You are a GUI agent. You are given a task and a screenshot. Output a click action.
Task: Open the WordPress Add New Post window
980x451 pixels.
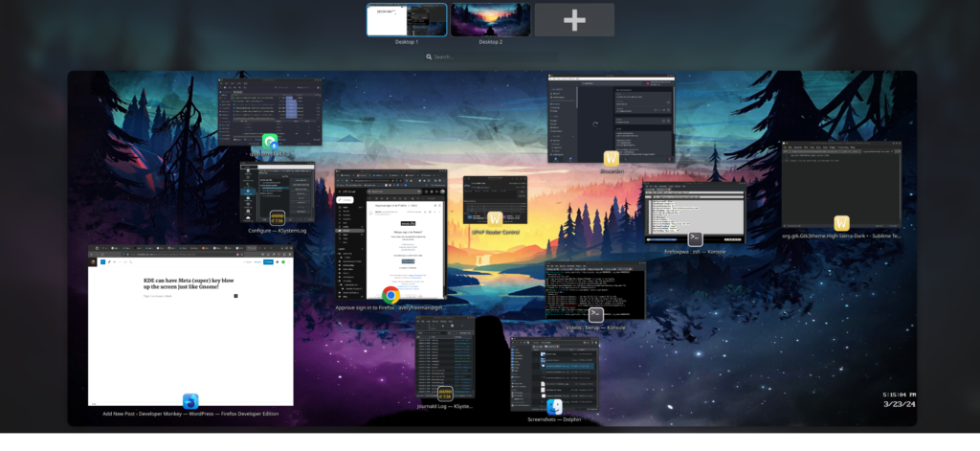190,326
